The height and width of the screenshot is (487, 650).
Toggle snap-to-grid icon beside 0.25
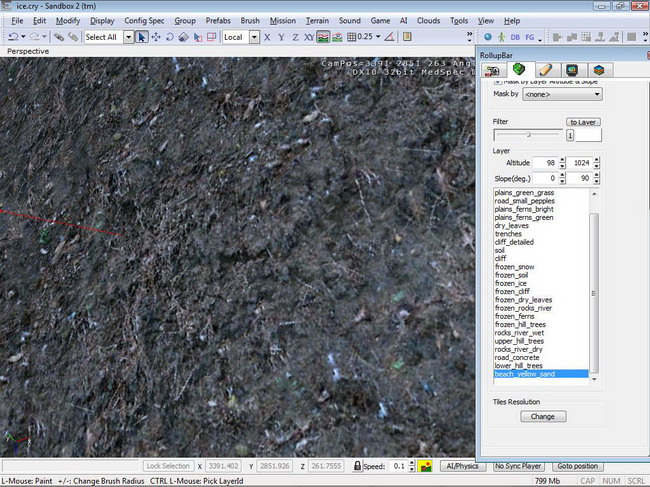click(352, 37)
